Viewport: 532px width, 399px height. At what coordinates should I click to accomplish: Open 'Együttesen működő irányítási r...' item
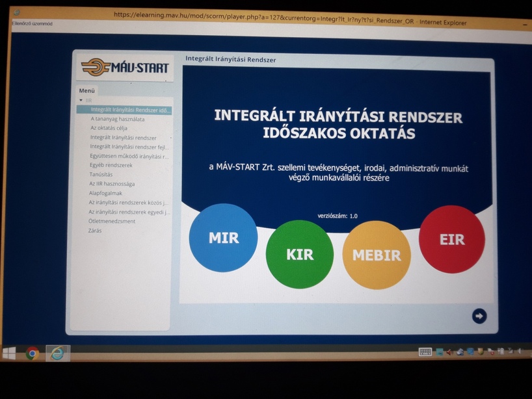click(129, 156)
